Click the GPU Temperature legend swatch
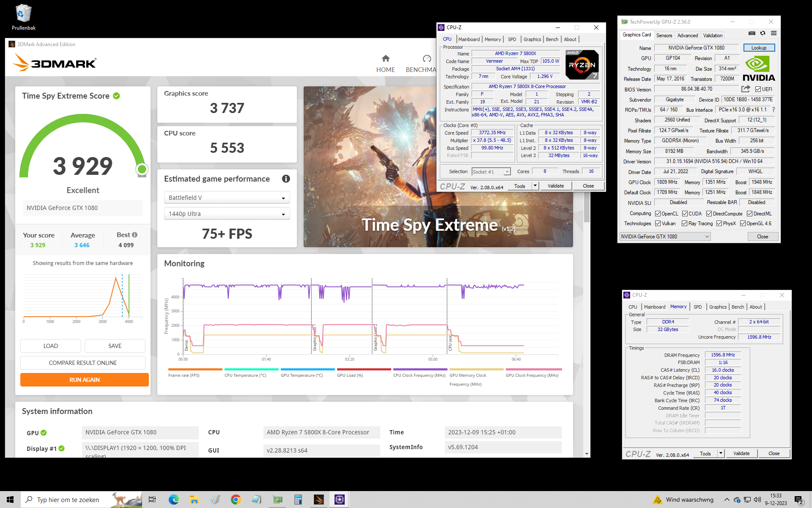Screen dimensions: 812x508 307,369
